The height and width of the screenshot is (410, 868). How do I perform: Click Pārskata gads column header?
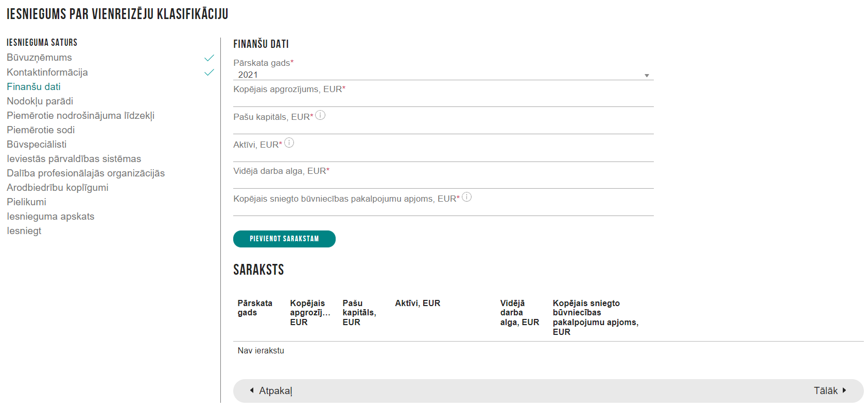[x=255, y=308]
